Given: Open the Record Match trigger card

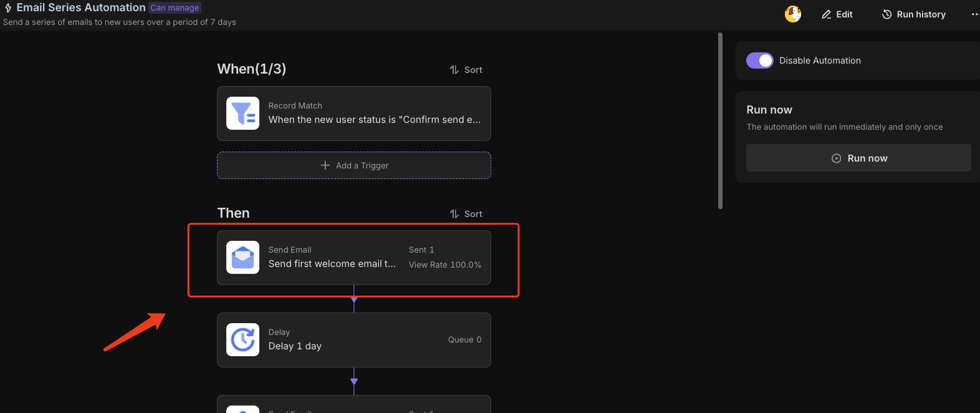Looking at the screenshot, I should (x=354, y=114).
